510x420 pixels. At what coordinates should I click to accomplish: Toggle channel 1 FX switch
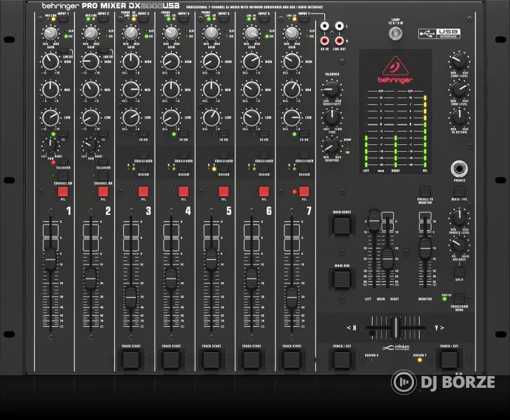63,134
